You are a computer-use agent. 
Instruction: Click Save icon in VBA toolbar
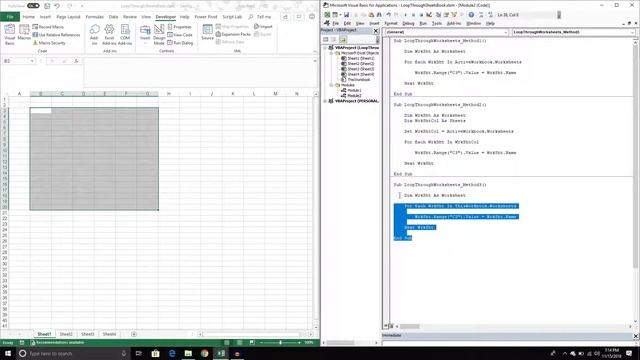[x=346, y=15]
